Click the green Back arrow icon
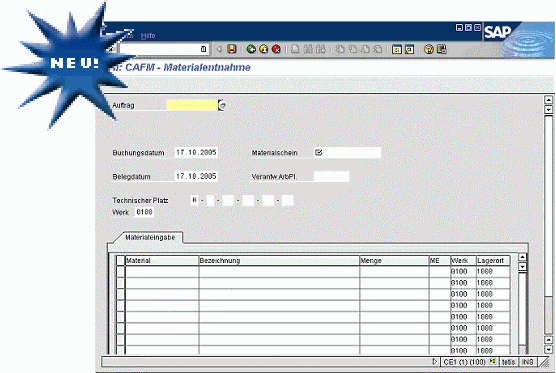The width and height of the screenshot is (556, 373). coord(251,49)
